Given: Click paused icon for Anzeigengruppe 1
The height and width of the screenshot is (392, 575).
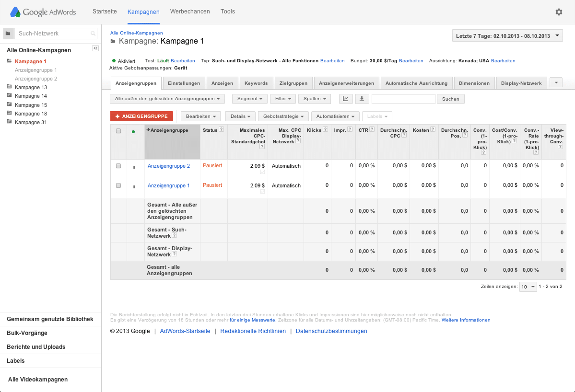Looking at the screenshot, I should point(134,187).
